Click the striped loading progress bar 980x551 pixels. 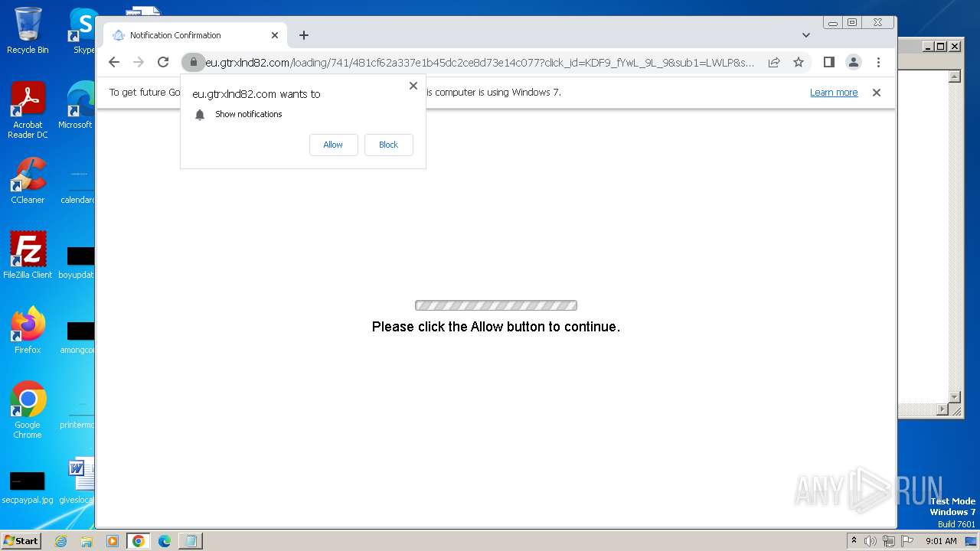[x=496, y=305]
